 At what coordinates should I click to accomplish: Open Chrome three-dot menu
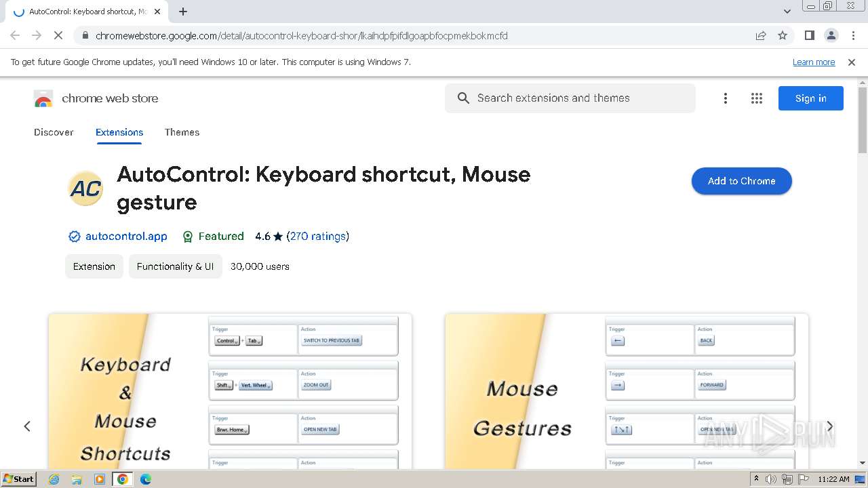(x=853, y=35)
